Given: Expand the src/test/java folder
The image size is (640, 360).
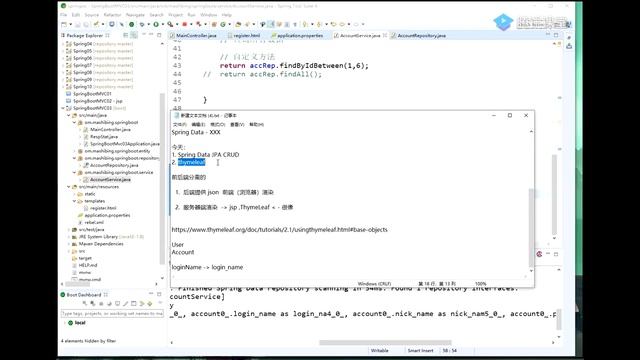Looking at the screenshot, I should (x=69, y=229).
